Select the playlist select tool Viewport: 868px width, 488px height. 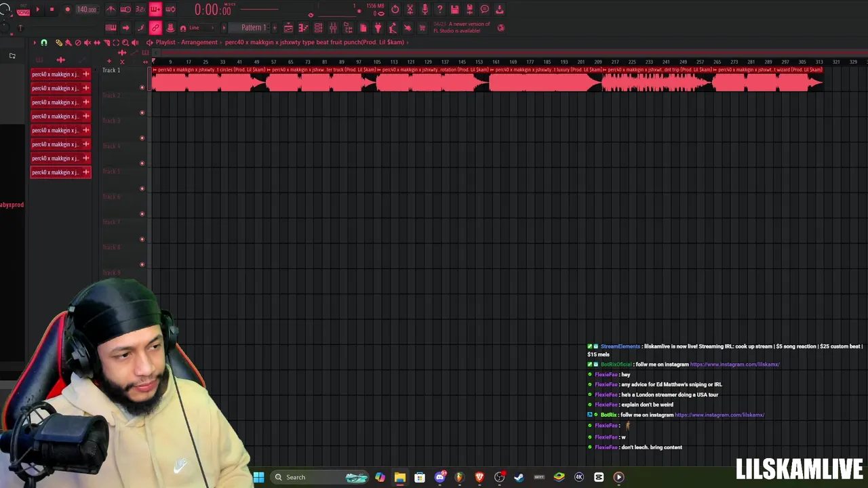point(116,43)
